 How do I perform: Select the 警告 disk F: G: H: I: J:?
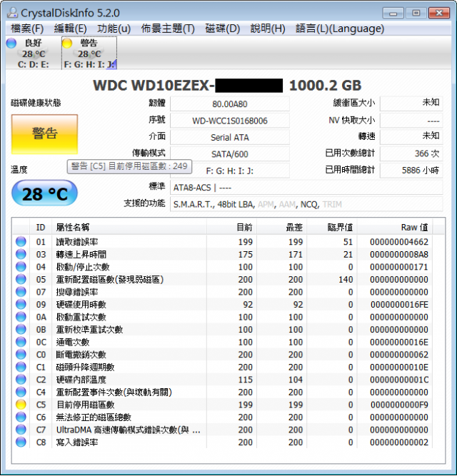pos(89,54)
